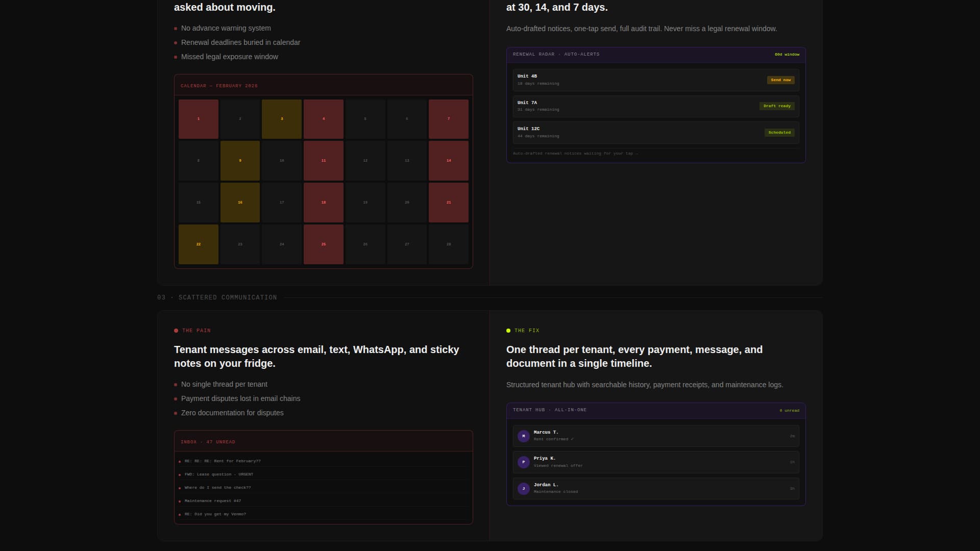Screen dimensions: 980x551
Task: Click the '60d window' label in Renewal Radar
Action: coord(787,55)
